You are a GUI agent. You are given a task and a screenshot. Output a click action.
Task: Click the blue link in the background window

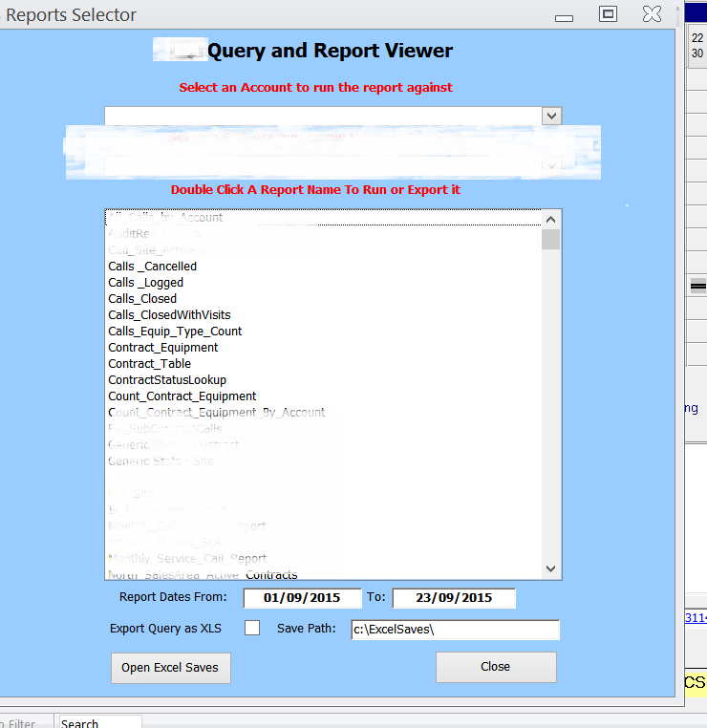[696, 617]
